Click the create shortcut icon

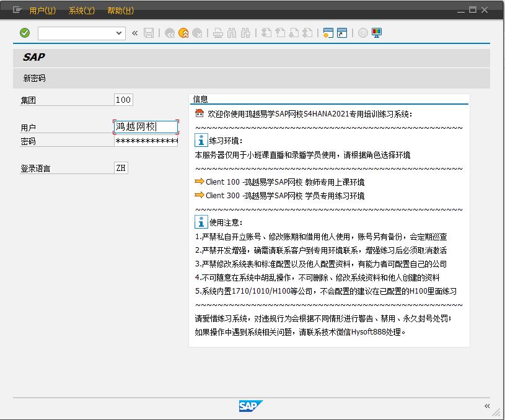pos(342,33)
